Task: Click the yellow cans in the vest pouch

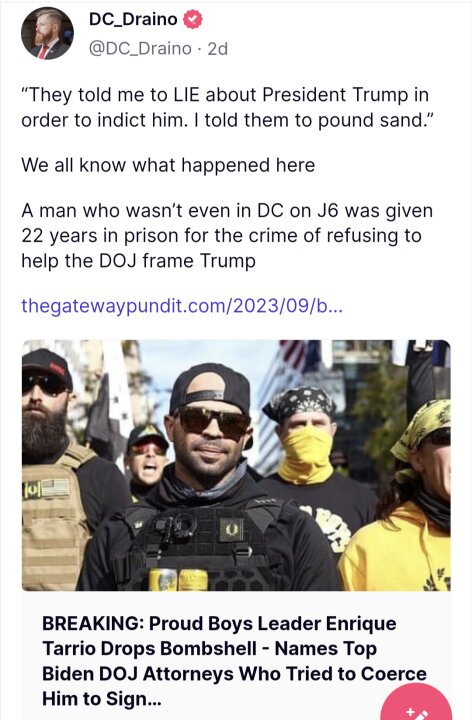Action: [178, 579]
